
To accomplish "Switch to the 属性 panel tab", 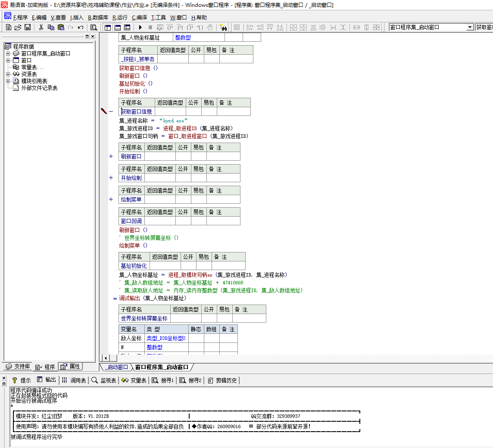I will pos(71,367).
